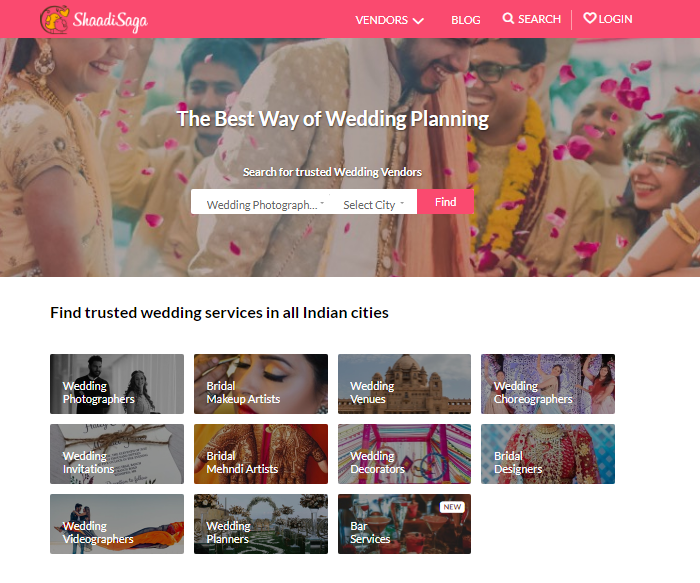Click the heart icon beside Login
This screenshot has height=583, width=700.
[590, 18]
